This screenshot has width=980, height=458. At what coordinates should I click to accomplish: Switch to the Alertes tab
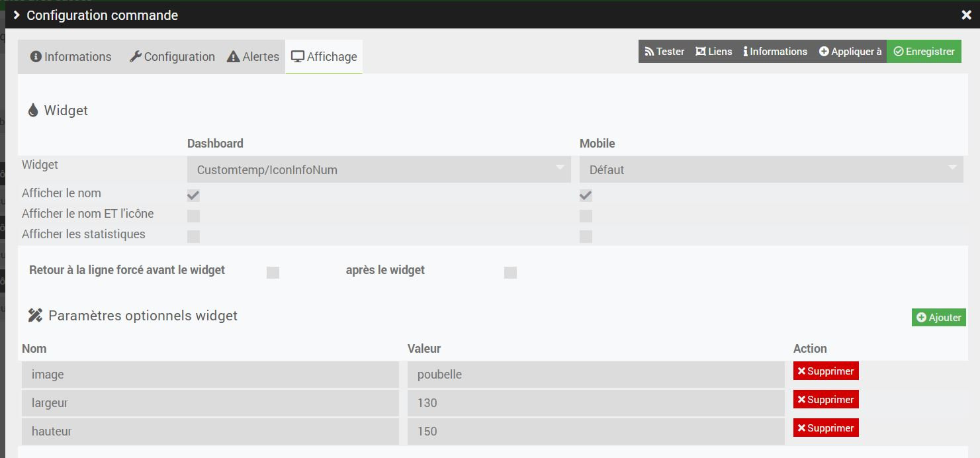point(253,57)
